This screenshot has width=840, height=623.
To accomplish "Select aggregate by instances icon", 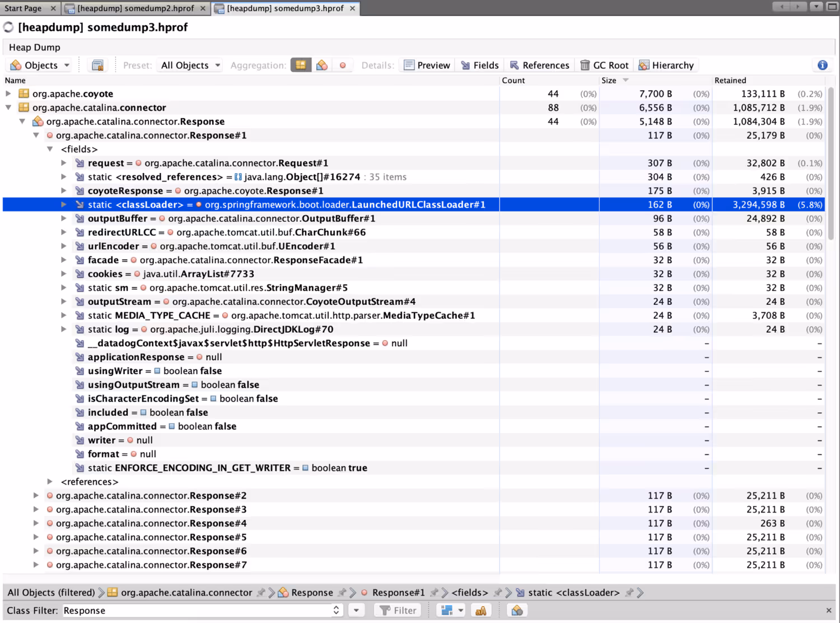I will pyautogui.click(x=343, y=65).
